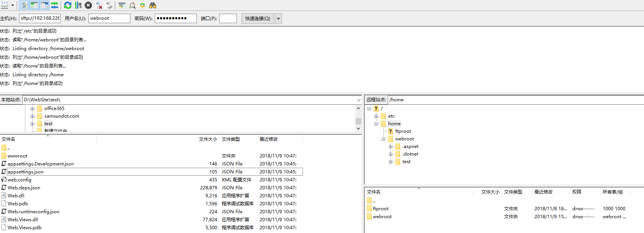Click the colored-rows list toolbar icon
The width and height of the screenshot is (644, 233).
tap(122, 5)
